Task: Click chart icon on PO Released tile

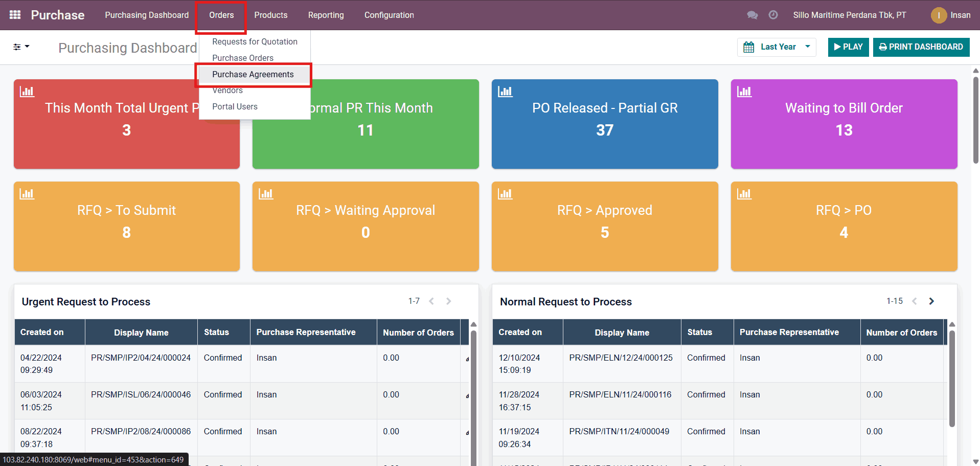Action: click(x=505, y=92)
